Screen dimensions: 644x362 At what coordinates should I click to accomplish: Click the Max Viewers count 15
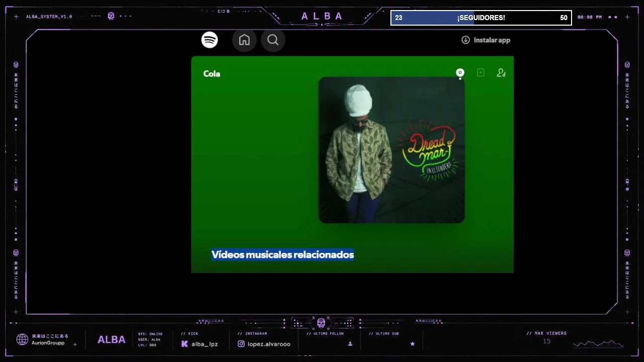[547, 341]
